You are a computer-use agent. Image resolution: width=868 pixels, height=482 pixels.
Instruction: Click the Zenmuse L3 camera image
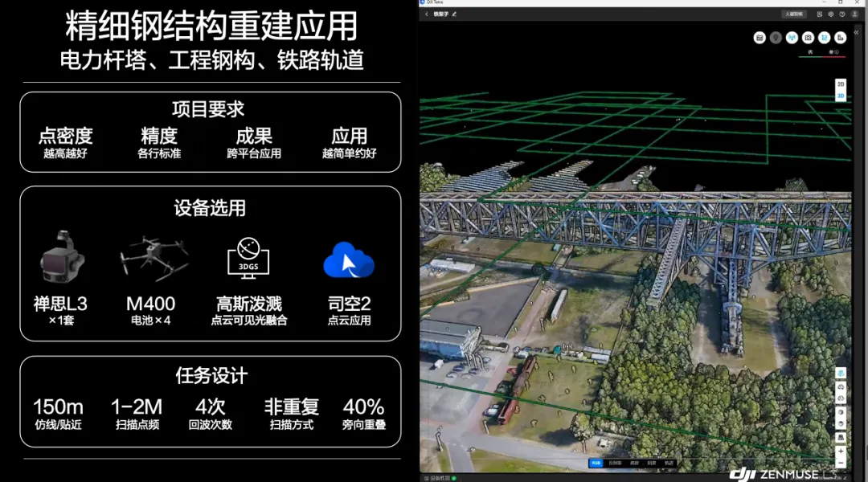coord(61,257)
